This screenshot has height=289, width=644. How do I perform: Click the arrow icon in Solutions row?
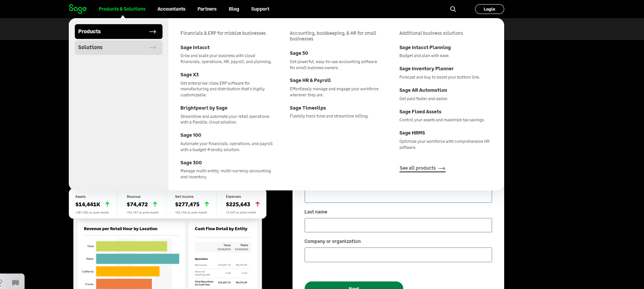153,48
